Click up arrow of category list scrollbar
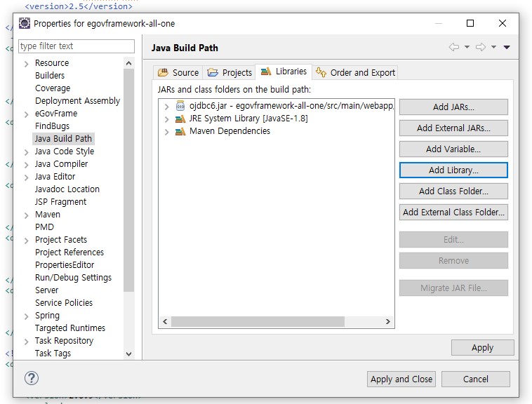The image size is (532, 404). click(128, 63)
